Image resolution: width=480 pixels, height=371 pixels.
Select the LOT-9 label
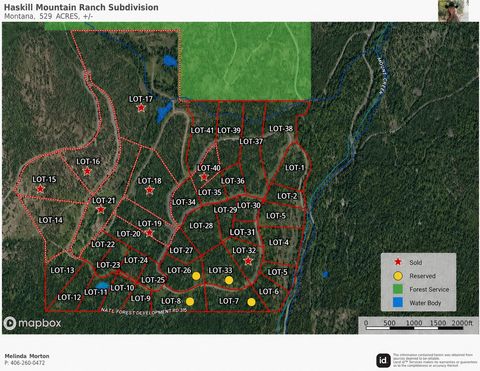(141, 298)
